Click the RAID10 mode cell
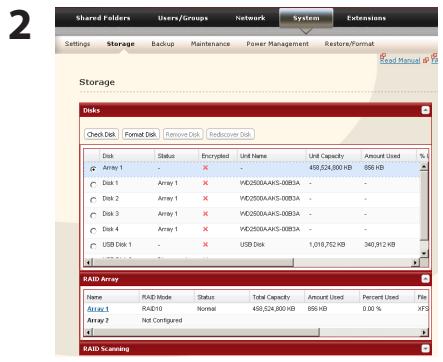Screen dimensions: 443x362 pos(152,309)
